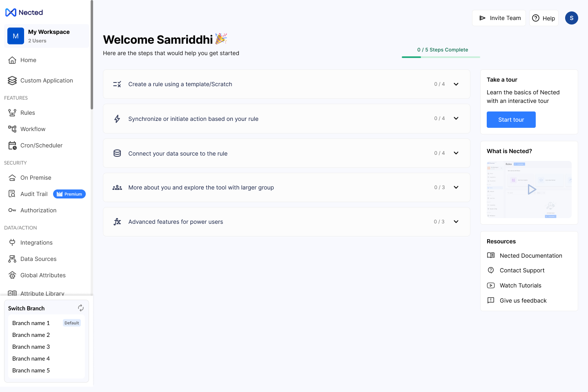Screen dimensions: 588x392
Task: Expand Advanced features for power users
Action: point(456,222)
